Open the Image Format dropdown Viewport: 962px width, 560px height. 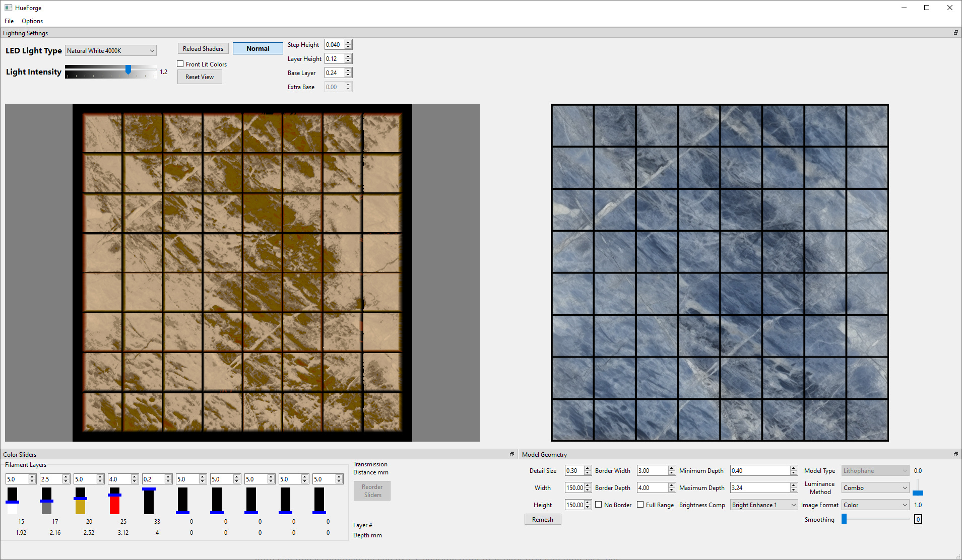(x=875, y=504)
